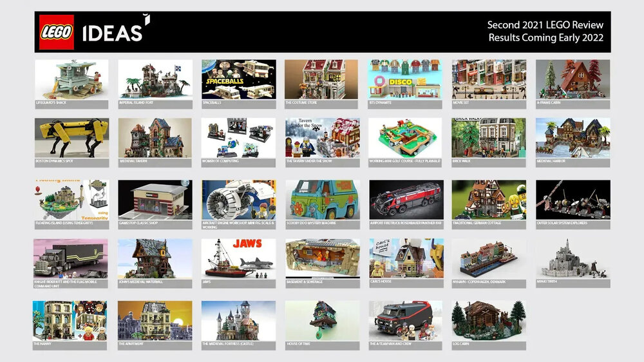Open The Costume Store thumbnail
Screen dimensions: 644x362
(x=321, y=80)
